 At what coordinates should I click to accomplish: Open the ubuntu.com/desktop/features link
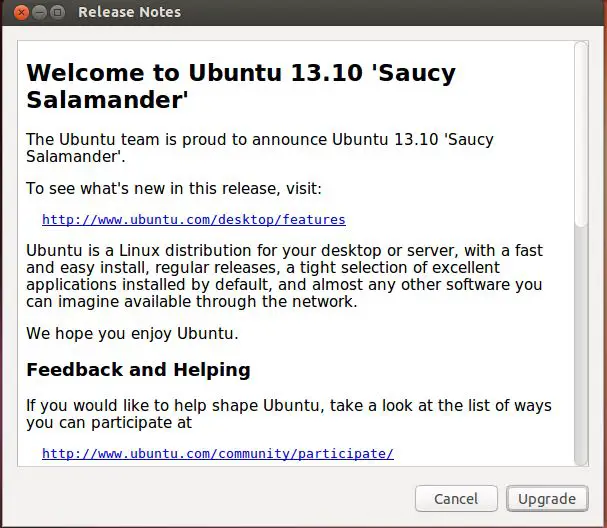(194, 219)
